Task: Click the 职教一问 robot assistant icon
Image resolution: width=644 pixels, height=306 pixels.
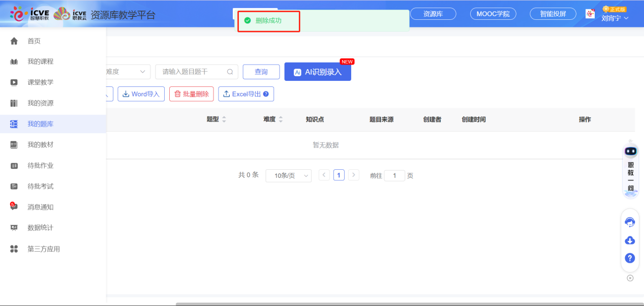Action: pyautogui.click(x=630, y=152)
